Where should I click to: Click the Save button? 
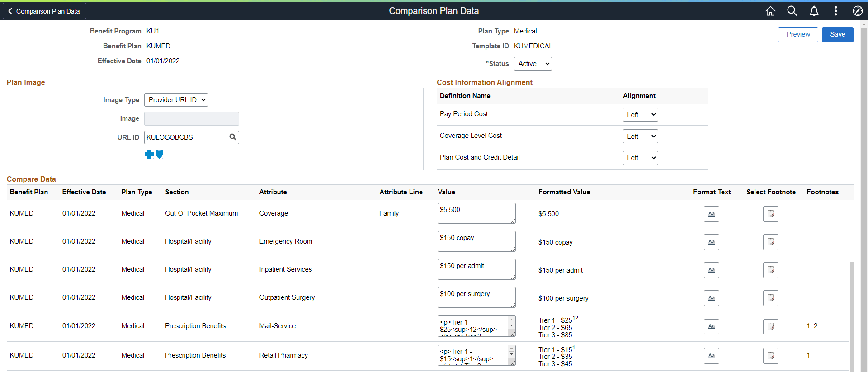[837, 34]
